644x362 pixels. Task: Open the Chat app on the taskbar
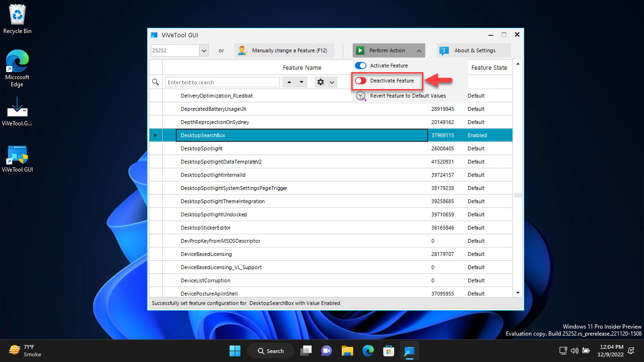click(326, 351)
